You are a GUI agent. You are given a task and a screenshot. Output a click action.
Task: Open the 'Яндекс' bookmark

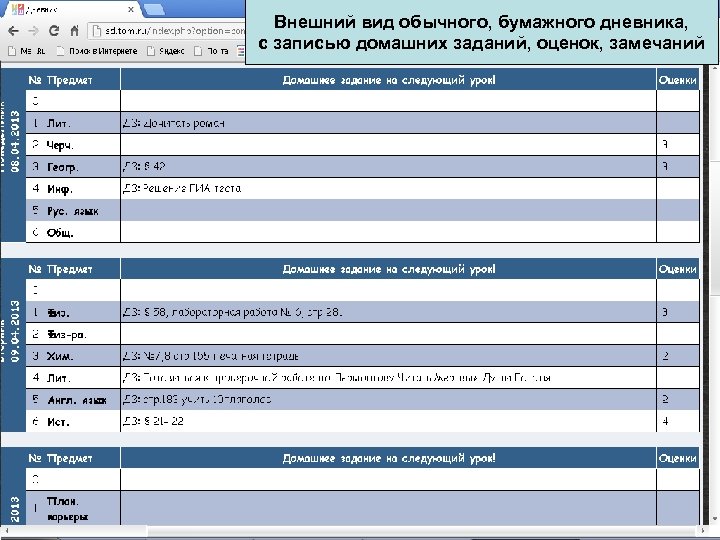pyautogui.click(x=166, y=51)
